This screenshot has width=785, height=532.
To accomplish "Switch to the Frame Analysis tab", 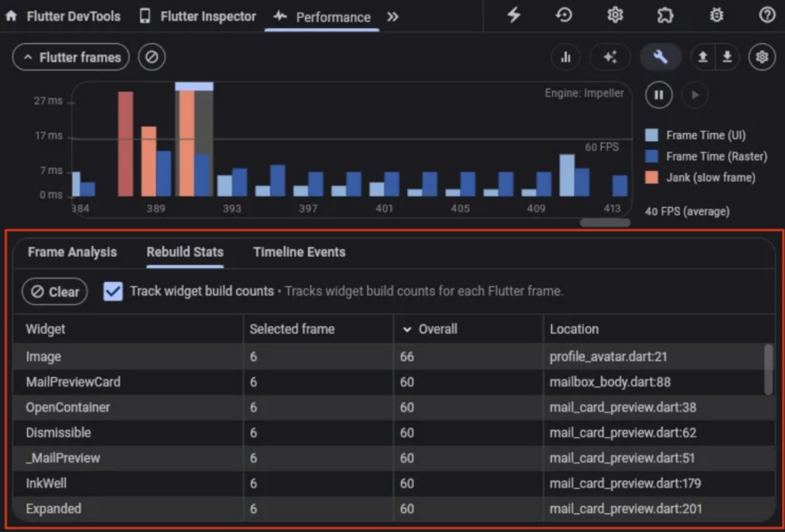I will pos(72,252).
